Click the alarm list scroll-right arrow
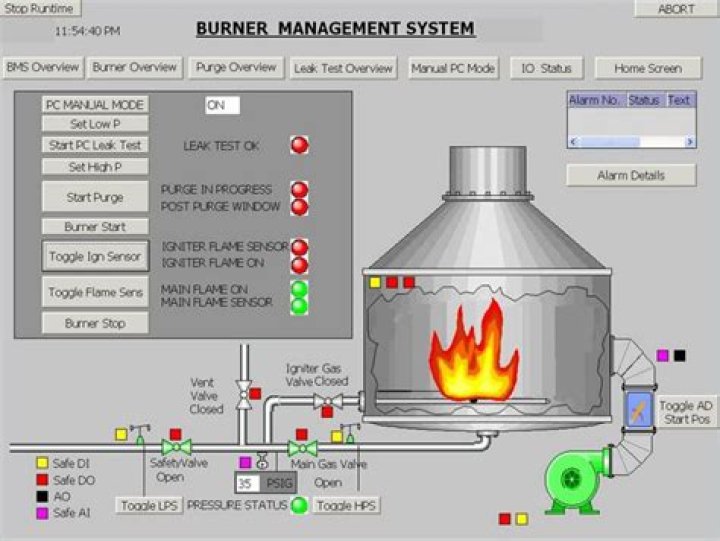The height and width of the screenshot is (541, 720). tap(690, 141)
